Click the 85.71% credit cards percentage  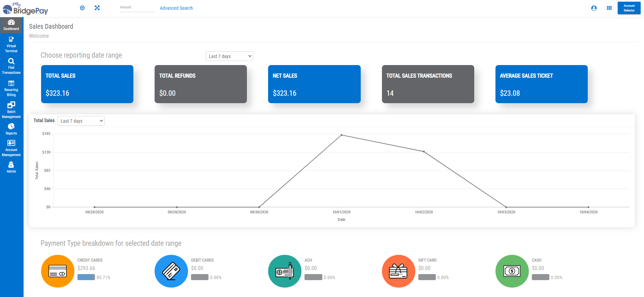[103, 278]
